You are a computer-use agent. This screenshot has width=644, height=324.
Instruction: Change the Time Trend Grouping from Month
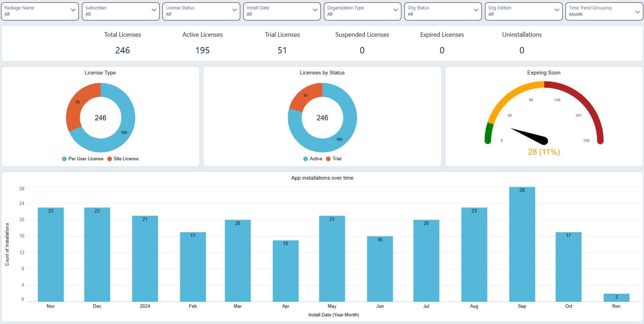(604, 11)
